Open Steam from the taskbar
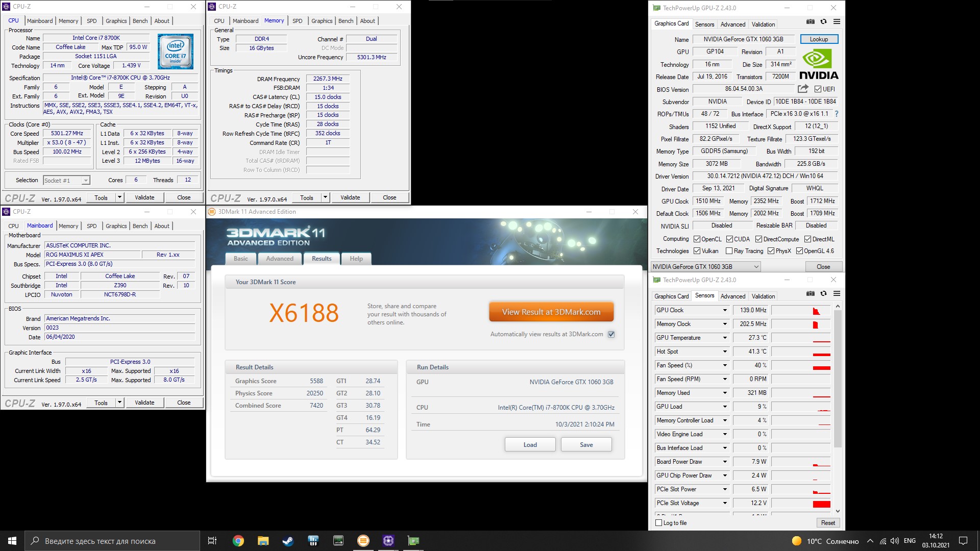 click(x=288, y=541)
